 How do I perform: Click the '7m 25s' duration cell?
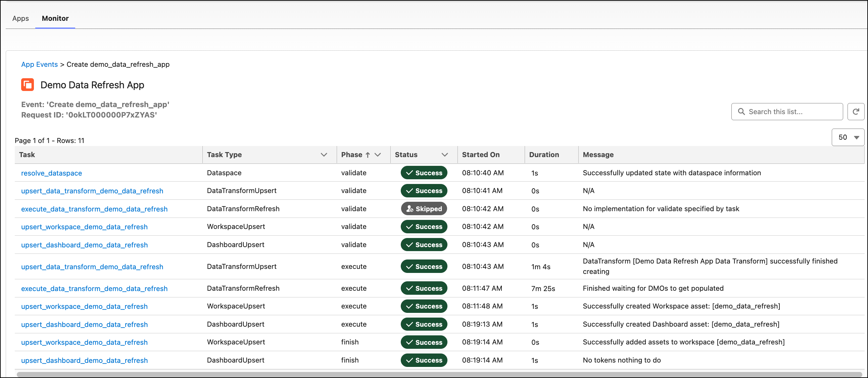tap(543, 288)
